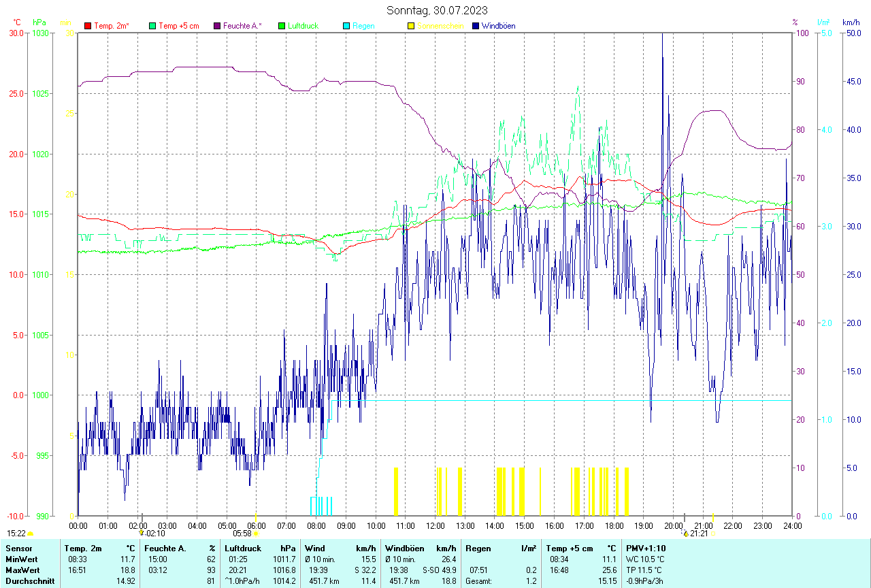Image resolution: width=871 pixels, height=588 pixels.
Task: Click the max wind value 'S 32.2'
Action: coord(365,570)
